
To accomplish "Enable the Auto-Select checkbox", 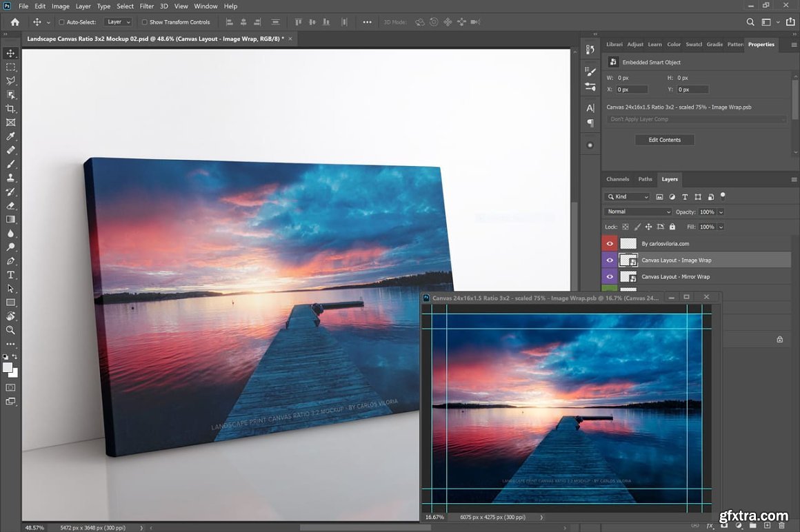I will 61,22.
